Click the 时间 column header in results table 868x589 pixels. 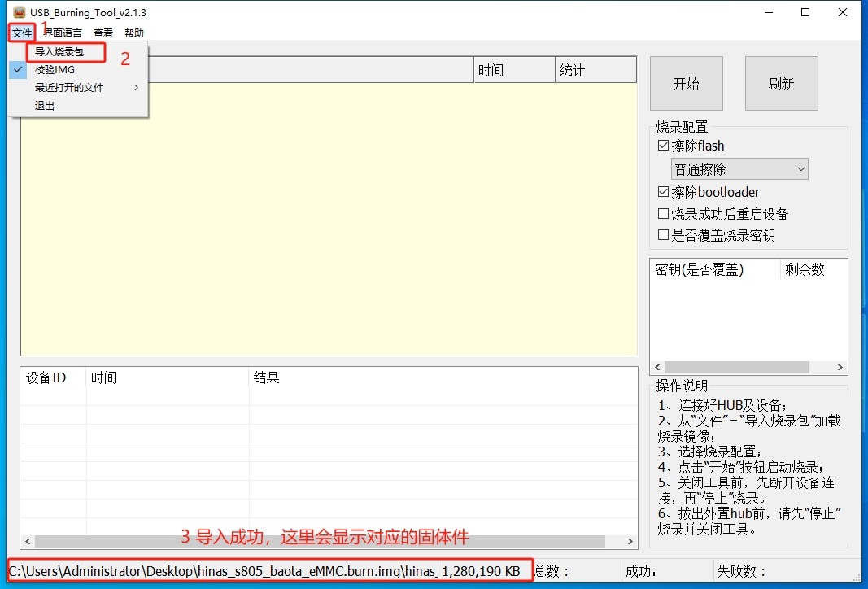point(168,378)
